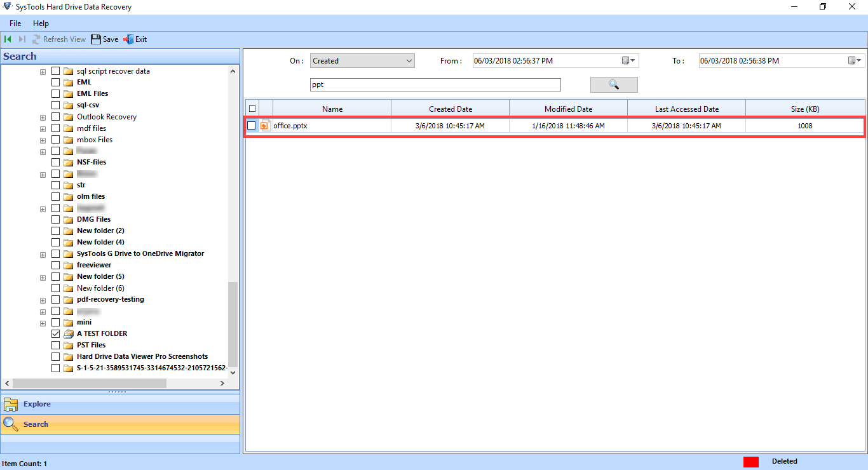Open the From date calendar picker
Image resolution: width=868 pixels, height=470 pixels.
point(628,61)
